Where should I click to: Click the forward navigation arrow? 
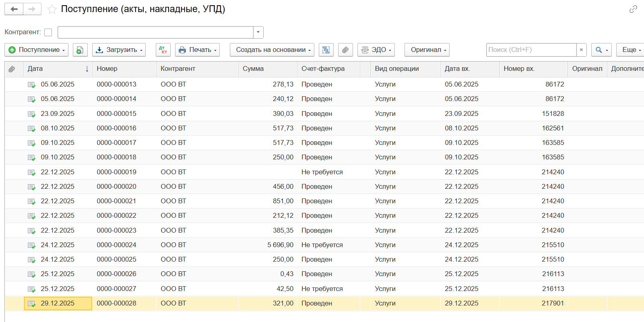click(x=32, y=9)
